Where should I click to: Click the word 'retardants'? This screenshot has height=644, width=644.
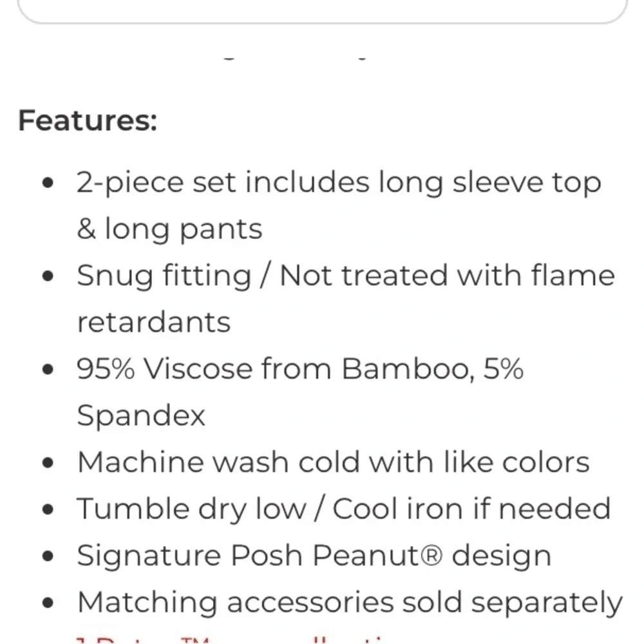point(154,323)
